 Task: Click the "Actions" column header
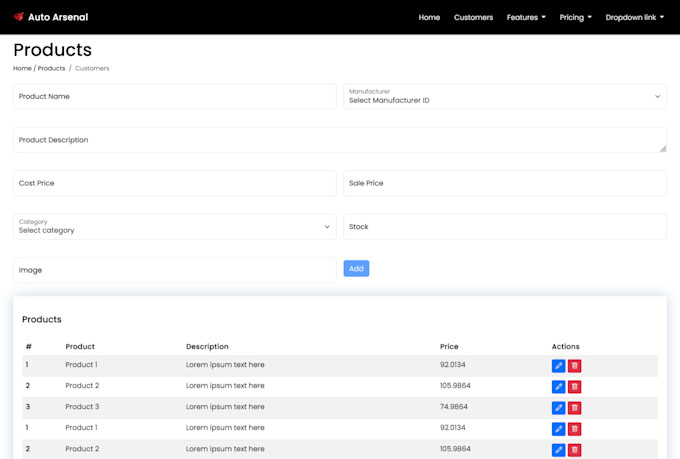coord(566,346)
